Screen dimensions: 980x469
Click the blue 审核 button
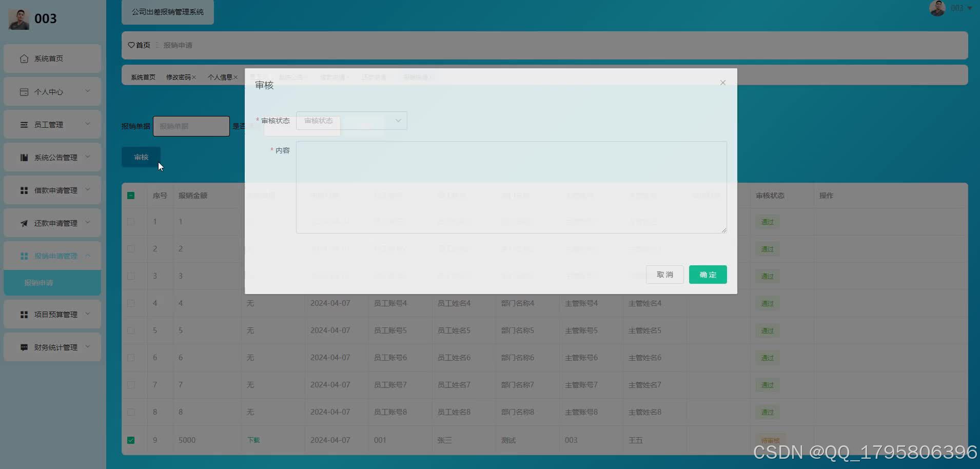coord(141,157)
